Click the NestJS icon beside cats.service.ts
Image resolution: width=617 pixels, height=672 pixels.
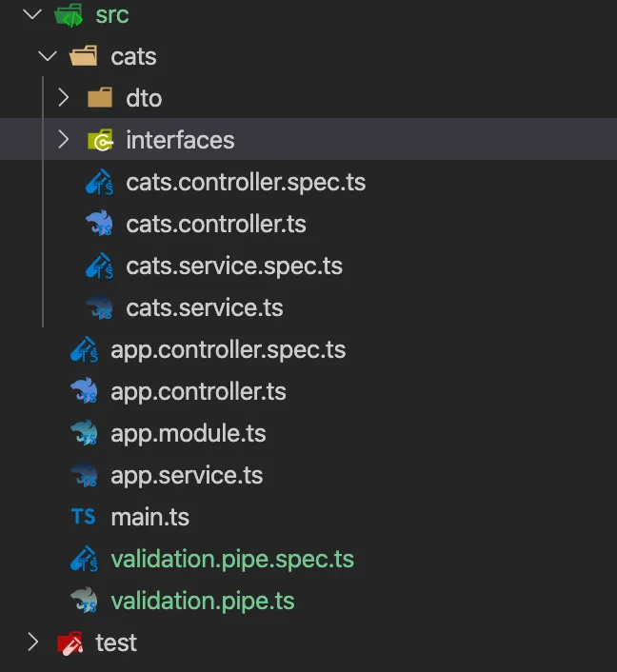99,307
